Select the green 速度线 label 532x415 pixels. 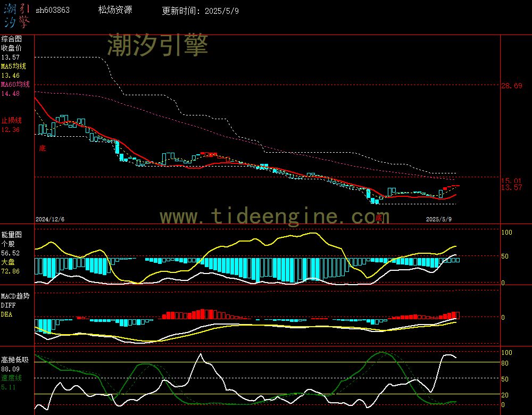pos(12,378)
